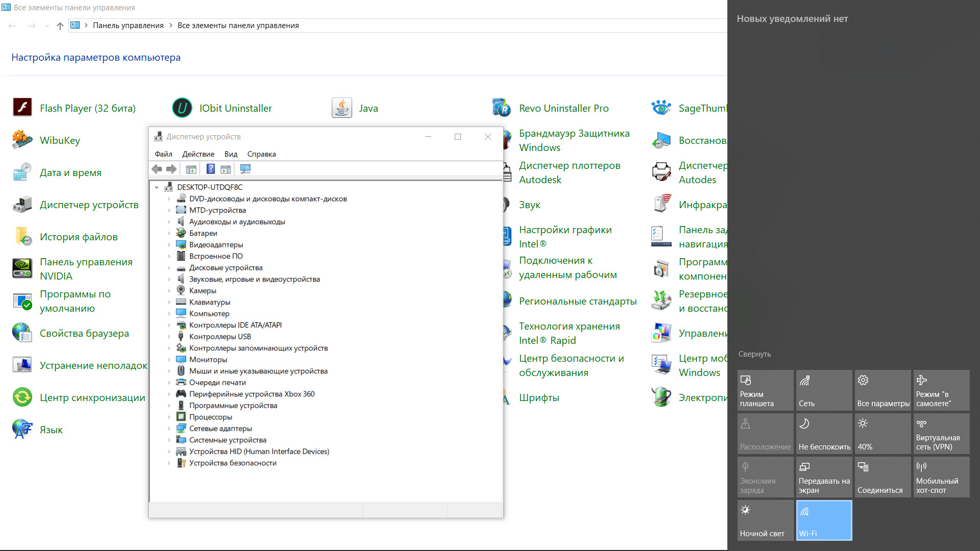Open Звук control panel link
Screen dimensions: 980x551
529,205
